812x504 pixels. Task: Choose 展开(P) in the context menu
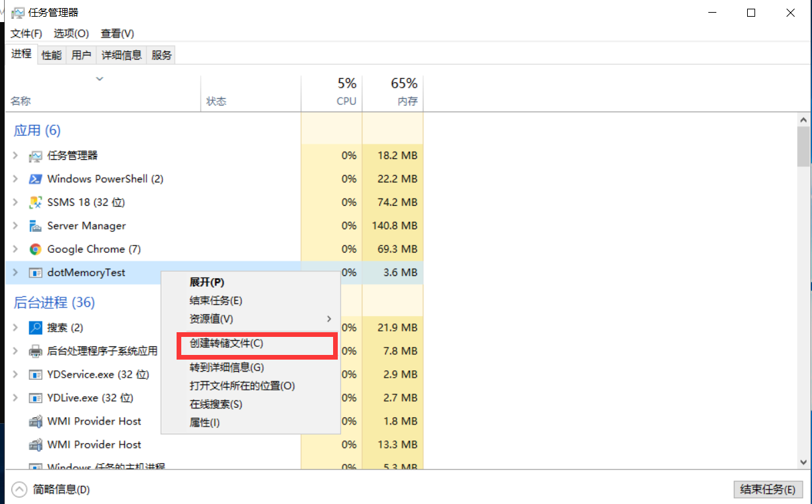pyautogui.click(x=251, y=282)
